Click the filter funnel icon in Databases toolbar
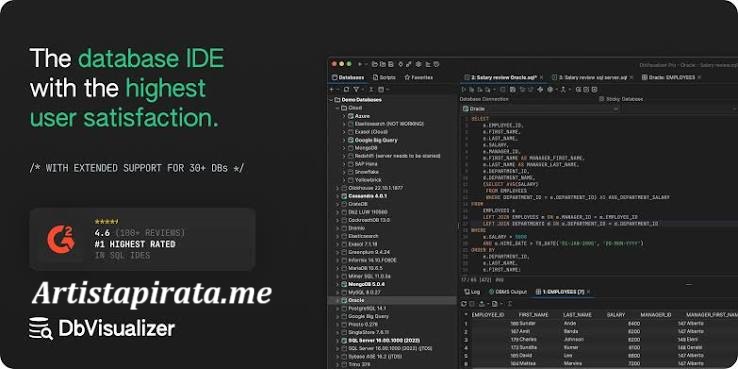The image size is (738, 369). click(x=356, y=89)
